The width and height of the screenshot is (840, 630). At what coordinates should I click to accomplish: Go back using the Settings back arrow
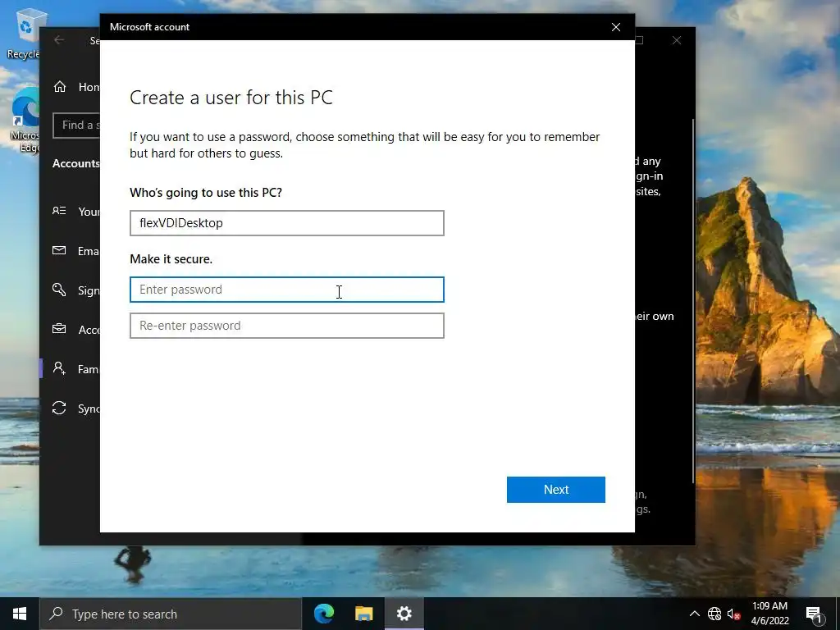pyautogui.click(x=59, y=40)
